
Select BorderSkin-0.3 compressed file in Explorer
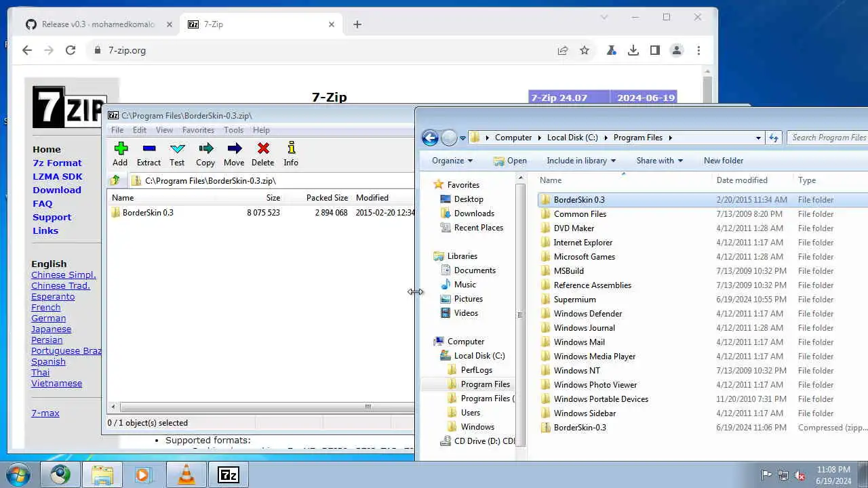point(579,428)
